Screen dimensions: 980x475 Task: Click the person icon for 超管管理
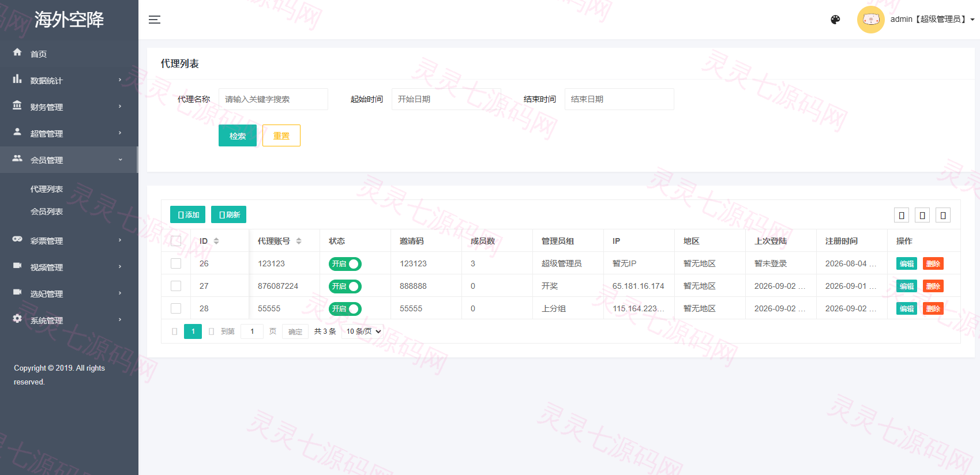point(17,132)
